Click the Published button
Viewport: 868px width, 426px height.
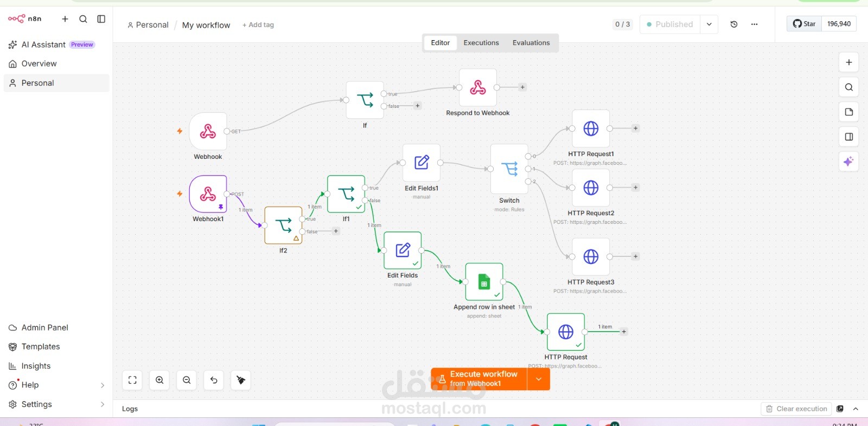670,24
